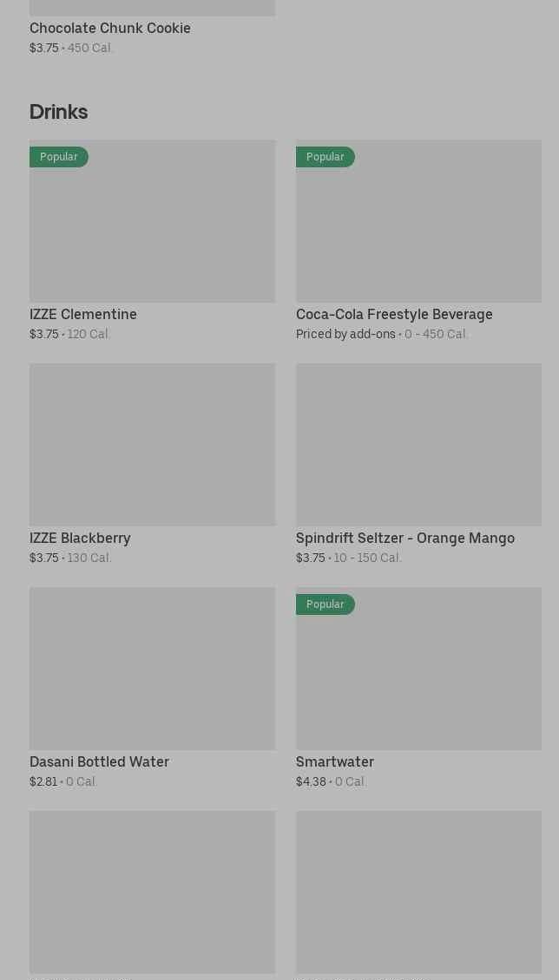This screenshot has height=980, width=559.
Task: Click Popular badge on Smartwater card
Action: click(x=326, y=604)
